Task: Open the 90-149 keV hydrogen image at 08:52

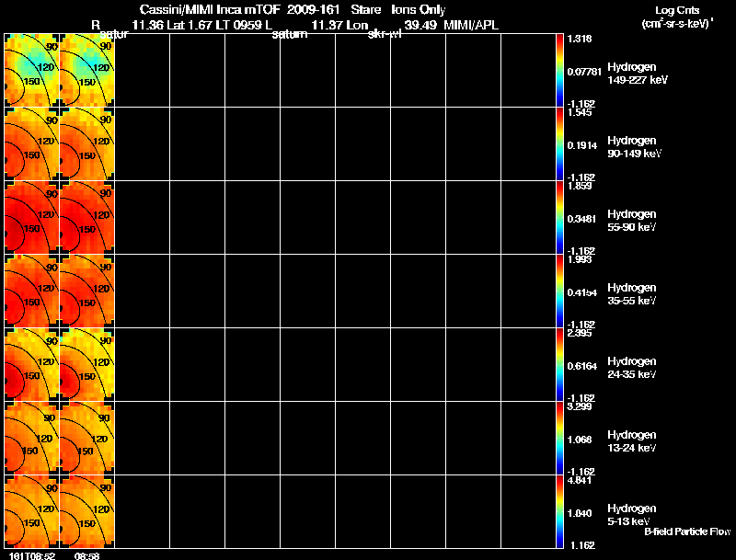Action: click(31, 144)
